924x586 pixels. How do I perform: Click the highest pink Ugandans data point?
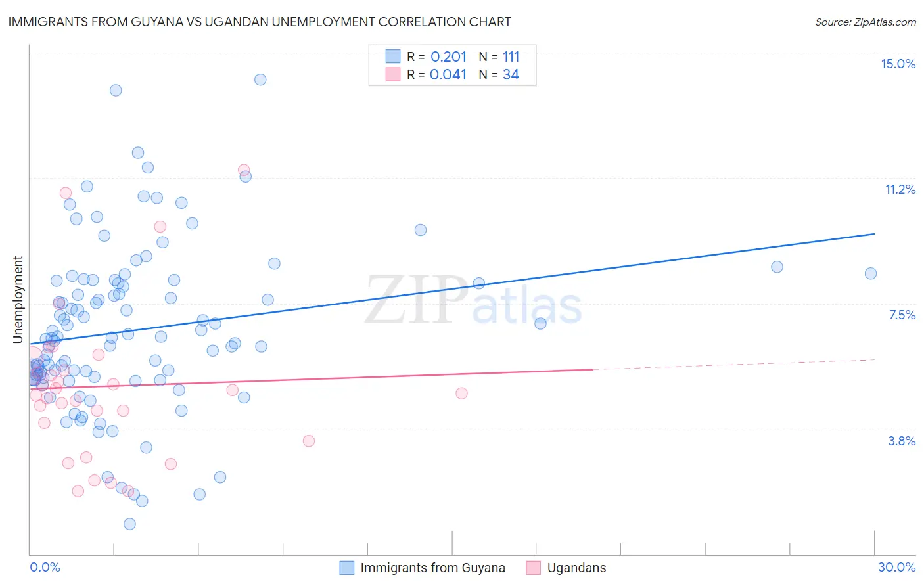[244, 170]
